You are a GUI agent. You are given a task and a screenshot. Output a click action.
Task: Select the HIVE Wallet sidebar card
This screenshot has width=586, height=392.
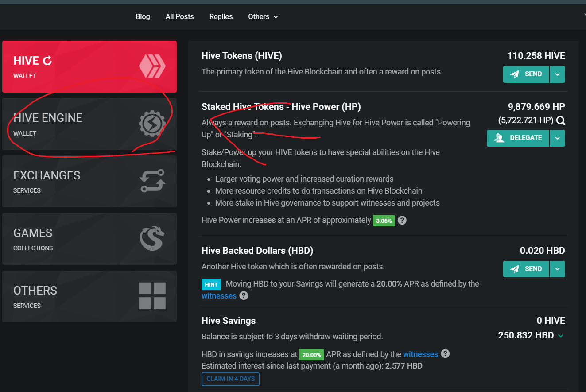click(x=89, y=66)
